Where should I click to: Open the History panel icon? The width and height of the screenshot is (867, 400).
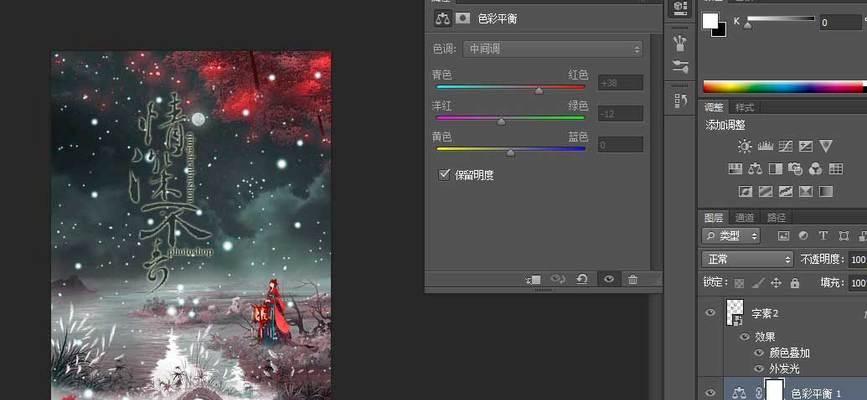coord(680,101)
